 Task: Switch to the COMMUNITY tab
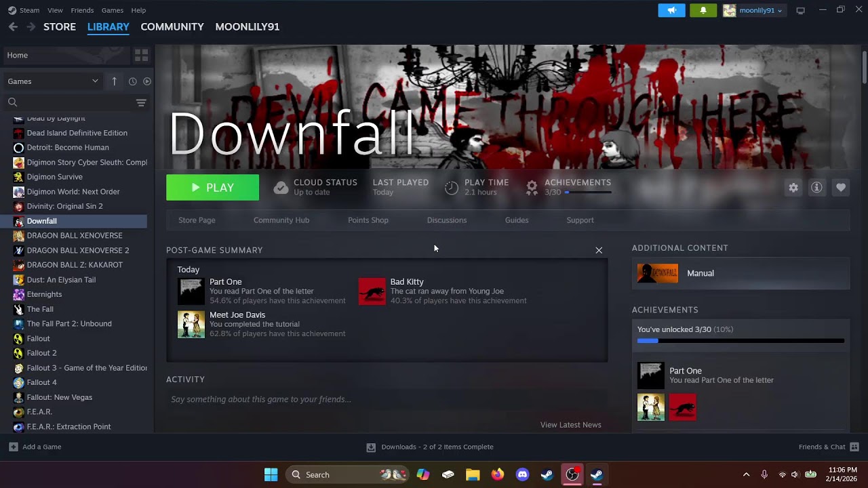(172, 26)
